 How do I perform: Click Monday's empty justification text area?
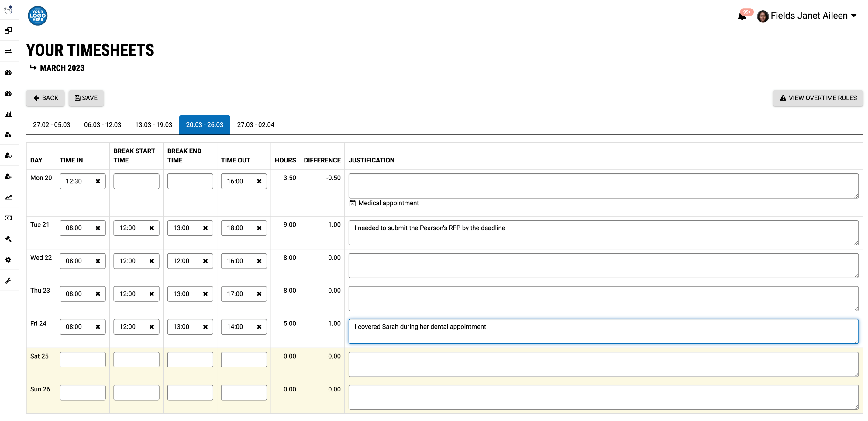tap(604, 186)
